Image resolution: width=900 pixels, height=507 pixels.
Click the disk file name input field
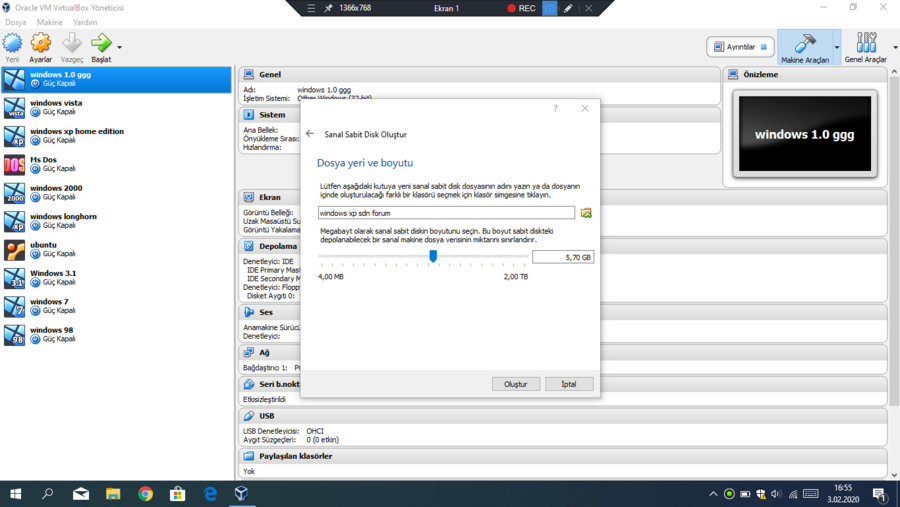click(x=446, y=213)
